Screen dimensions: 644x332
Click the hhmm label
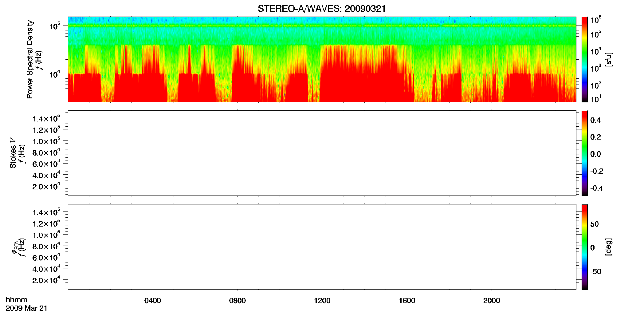point(17,300)
